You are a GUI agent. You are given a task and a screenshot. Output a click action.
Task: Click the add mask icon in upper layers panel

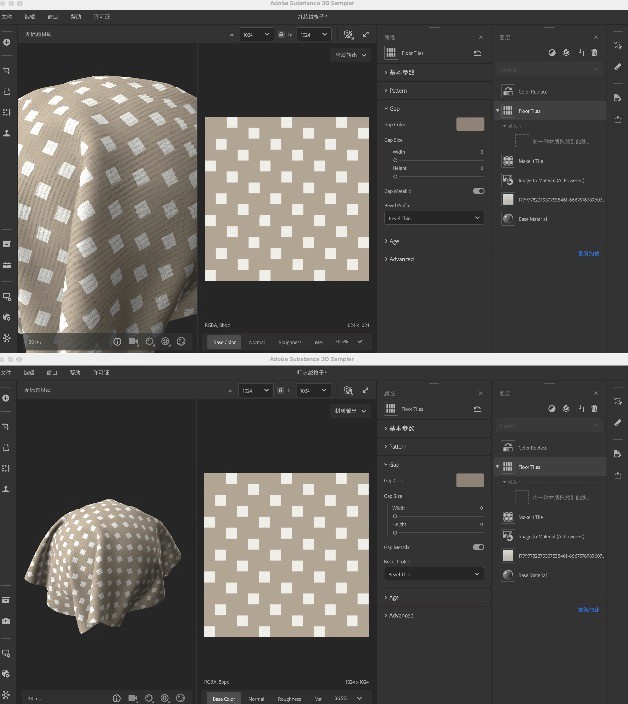(x=552, y=53)
